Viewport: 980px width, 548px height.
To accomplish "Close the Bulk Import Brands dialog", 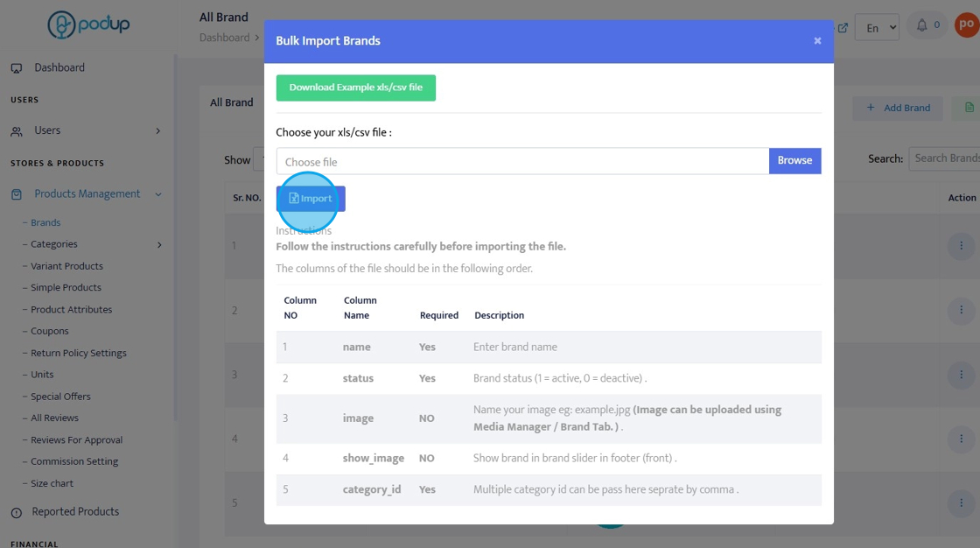I will [817, 41].
